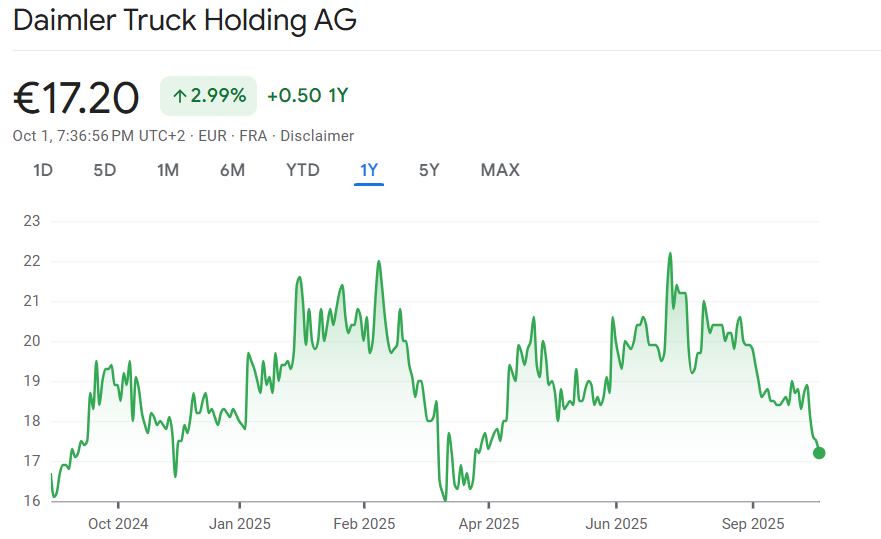Switch to the 5D range tab
881x539 pixels.
tap(105, 170)
